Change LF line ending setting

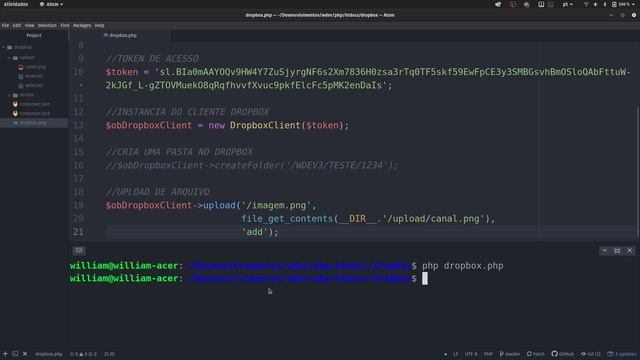click(x=456, y=354)
